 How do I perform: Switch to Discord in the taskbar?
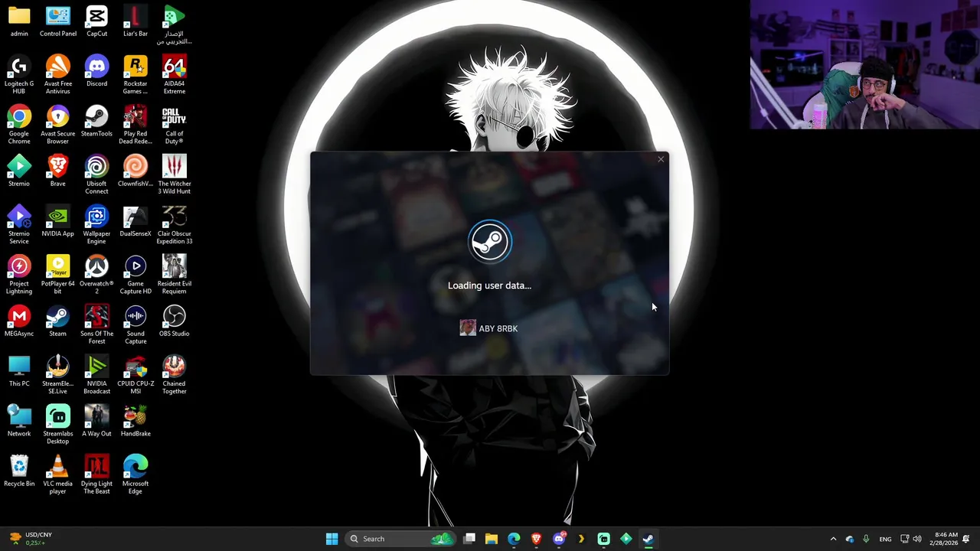tap(559, 539)
